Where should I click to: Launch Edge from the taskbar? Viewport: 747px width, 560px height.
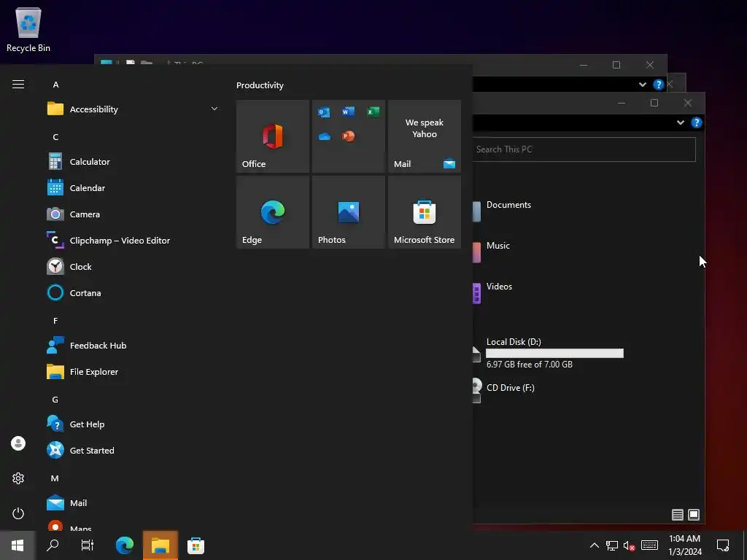pyautogui.click(x=125, y=545)
